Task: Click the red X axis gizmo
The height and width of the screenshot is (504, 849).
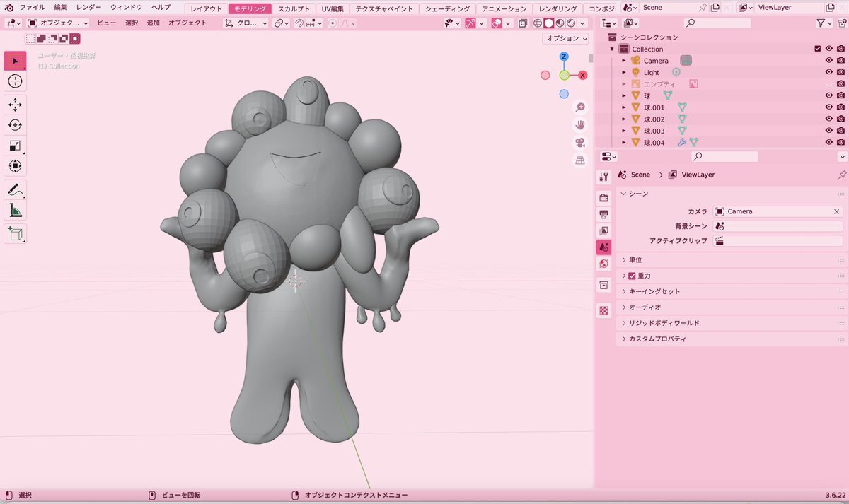Action: coord(583,75)
